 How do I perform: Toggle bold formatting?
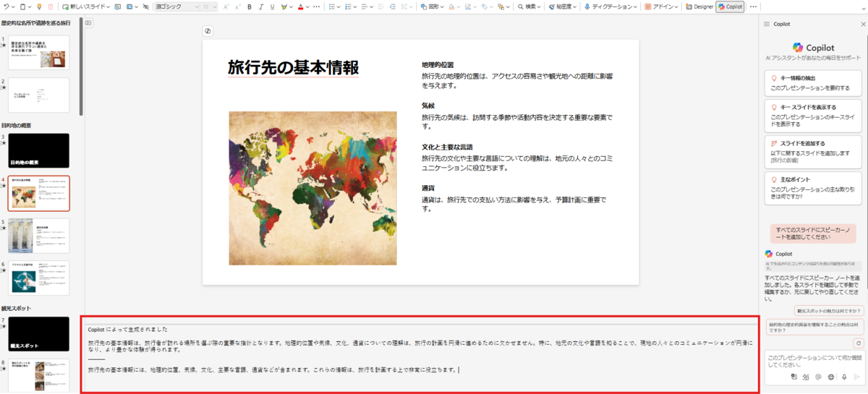(250, 7)
